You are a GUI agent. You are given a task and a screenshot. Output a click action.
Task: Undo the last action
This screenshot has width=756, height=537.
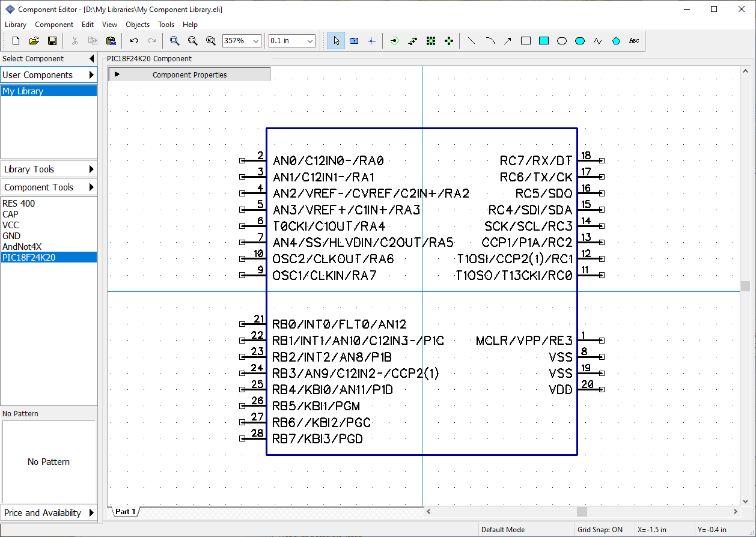click(134, 41)
